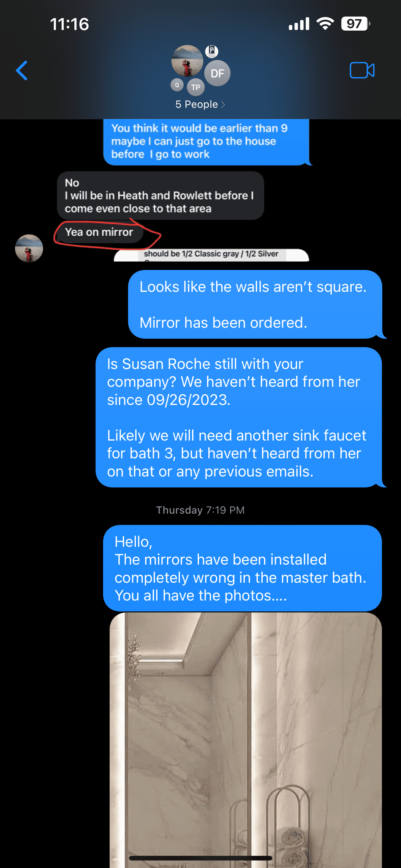
Task: Open the bathroom wall photo attachment
Action: (246, 740)
